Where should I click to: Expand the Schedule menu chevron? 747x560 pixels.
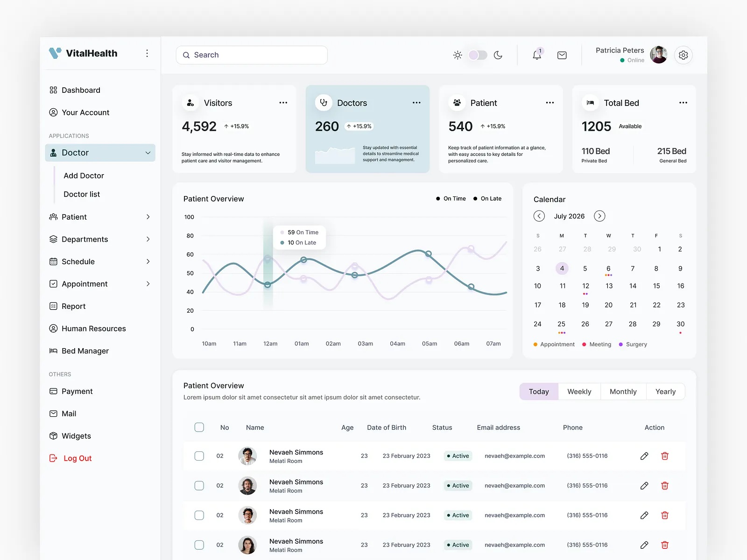coord(148,262)
